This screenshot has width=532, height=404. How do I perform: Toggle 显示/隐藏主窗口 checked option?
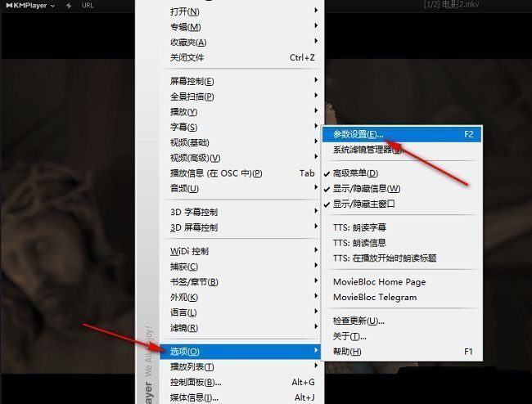pyautogui.click(x=402, y=204)
